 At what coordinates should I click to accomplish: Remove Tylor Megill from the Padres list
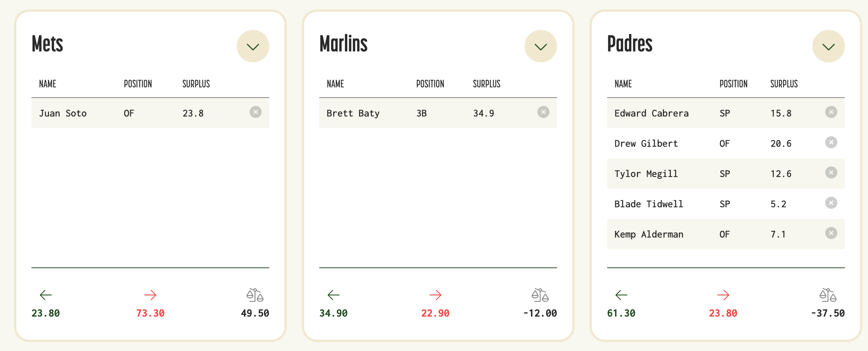pyautogui.click(x=831, y=172)
